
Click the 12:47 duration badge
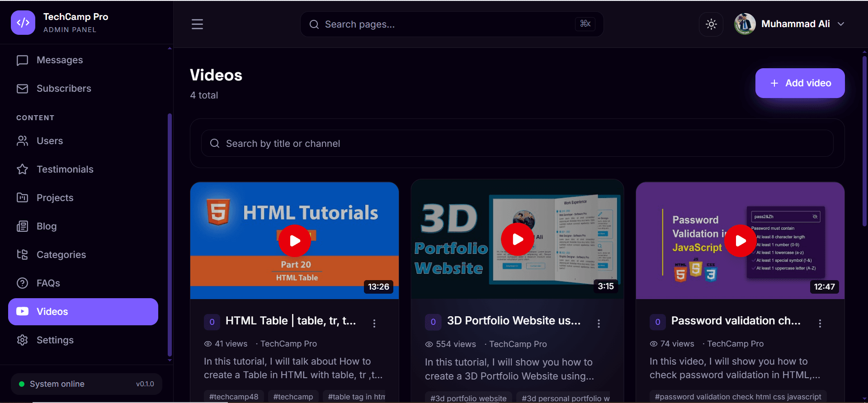pos(825,287)
